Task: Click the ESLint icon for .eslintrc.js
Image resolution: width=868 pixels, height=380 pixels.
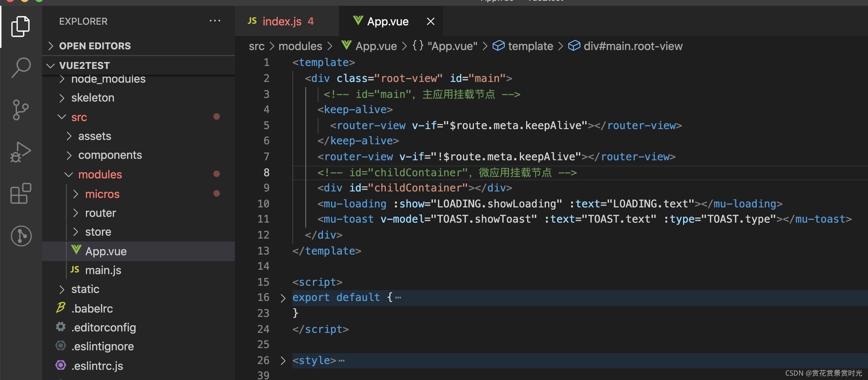Action: (61, 365)
